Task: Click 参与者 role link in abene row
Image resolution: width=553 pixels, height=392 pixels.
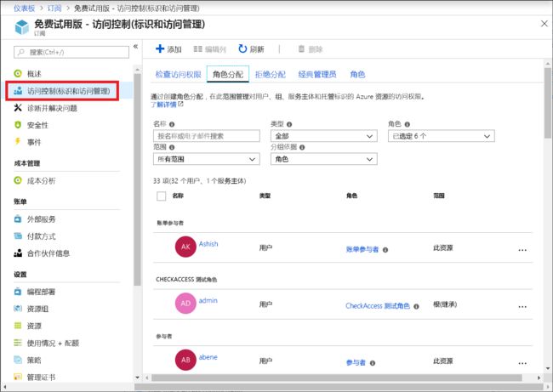Action: (356, 363)
